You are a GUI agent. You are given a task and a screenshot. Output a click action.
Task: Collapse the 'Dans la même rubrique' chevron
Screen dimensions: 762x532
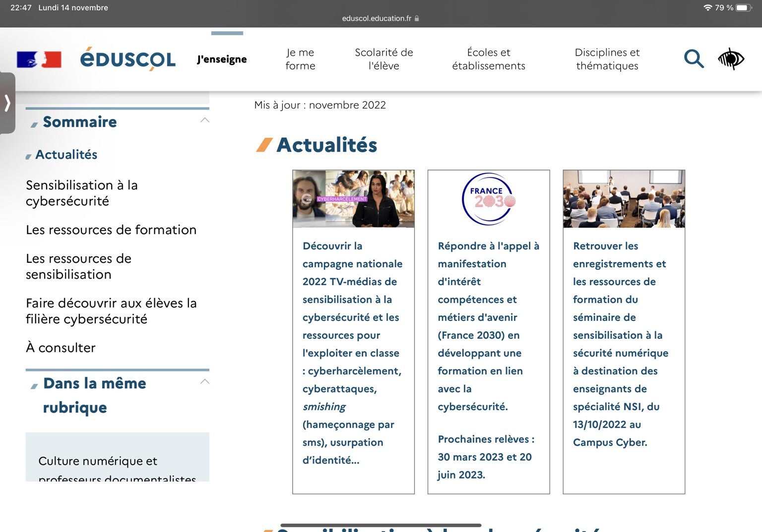click(x=204, y=381)
